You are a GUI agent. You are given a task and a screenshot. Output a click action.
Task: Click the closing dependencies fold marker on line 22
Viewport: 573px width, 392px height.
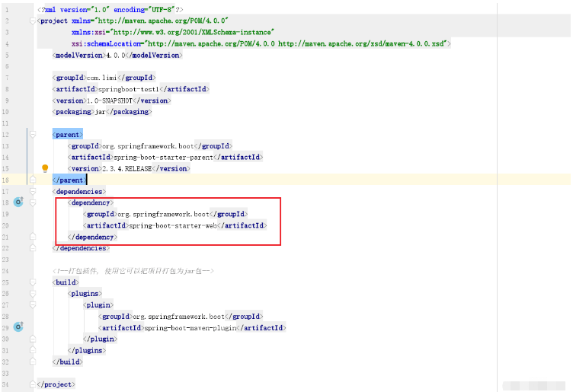click(33, 248)
